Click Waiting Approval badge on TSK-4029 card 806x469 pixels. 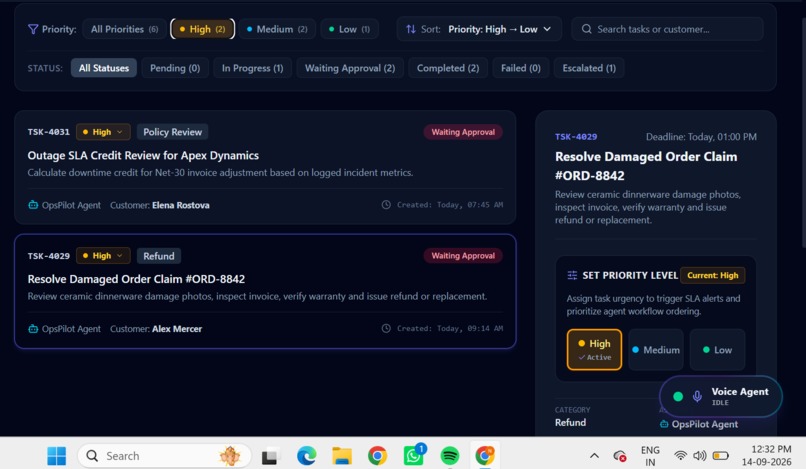pyautogui.click(x=463, y=256)
